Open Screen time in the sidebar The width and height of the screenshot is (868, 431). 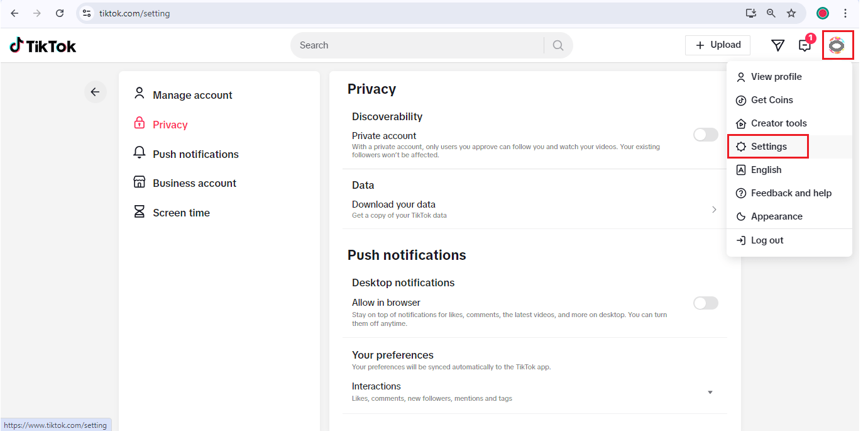(x=181, y=213)
